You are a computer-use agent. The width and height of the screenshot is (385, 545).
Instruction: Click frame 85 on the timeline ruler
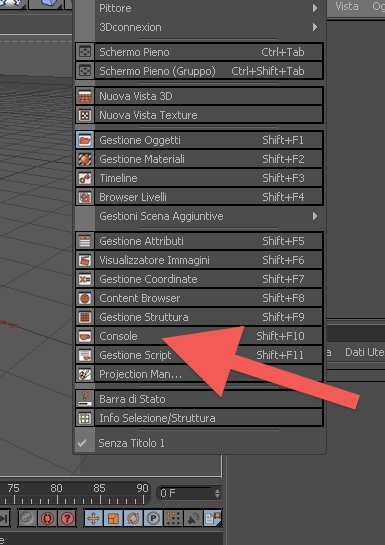tap(99, 488)
